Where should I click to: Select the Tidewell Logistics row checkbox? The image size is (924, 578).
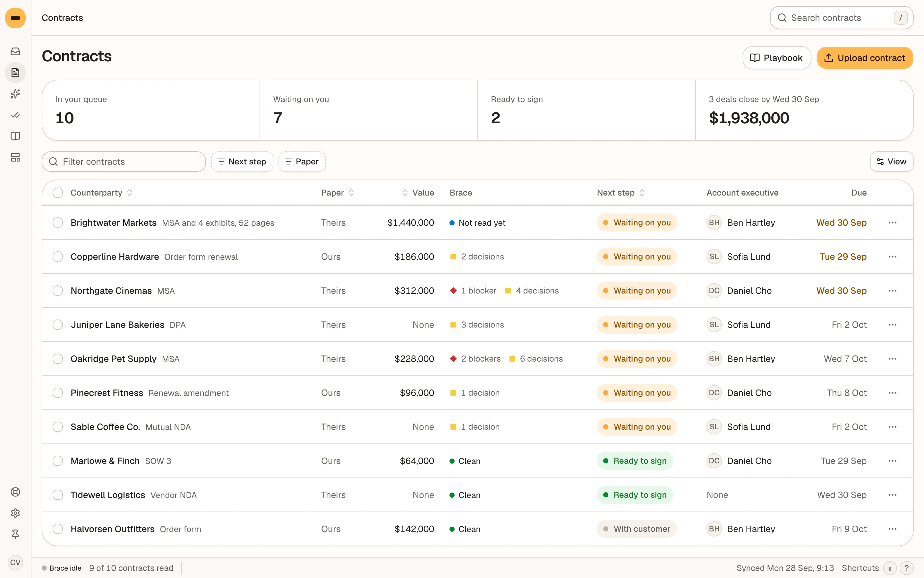click(58, 495)
